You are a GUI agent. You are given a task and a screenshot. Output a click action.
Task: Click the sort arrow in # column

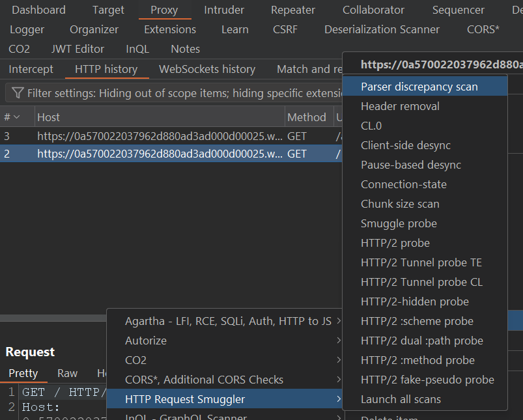(17, 117)
